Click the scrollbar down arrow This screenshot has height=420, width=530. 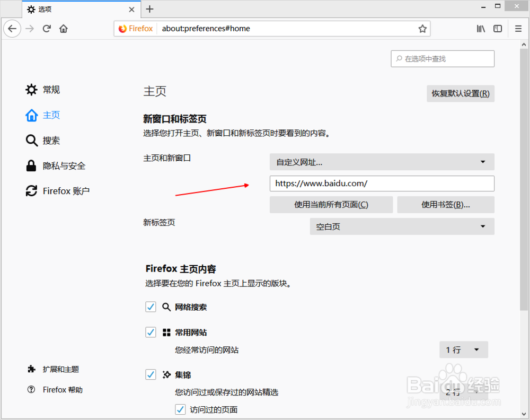pyautogui.click(x=524, y=414)
